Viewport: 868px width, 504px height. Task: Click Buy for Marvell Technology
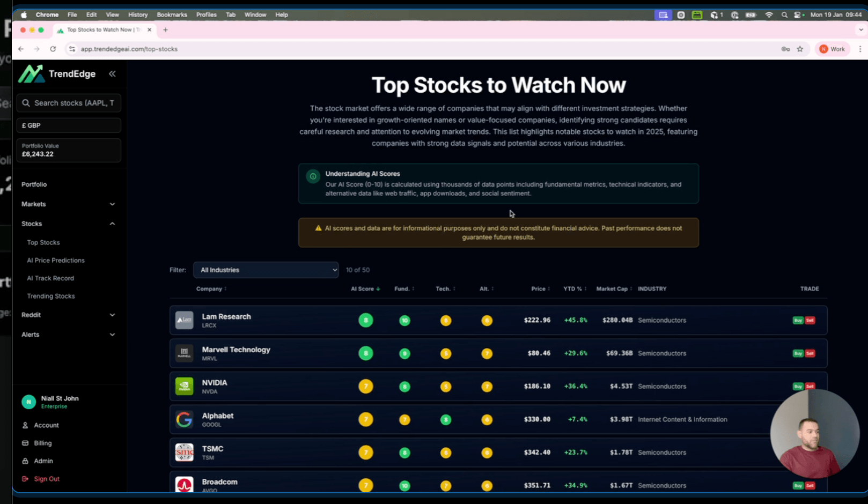coord(798,353)
